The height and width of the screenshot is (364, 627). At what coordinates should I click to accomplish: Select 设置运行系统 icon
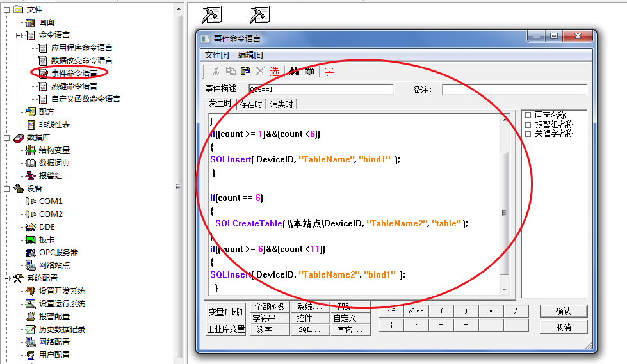pos(30,304)
